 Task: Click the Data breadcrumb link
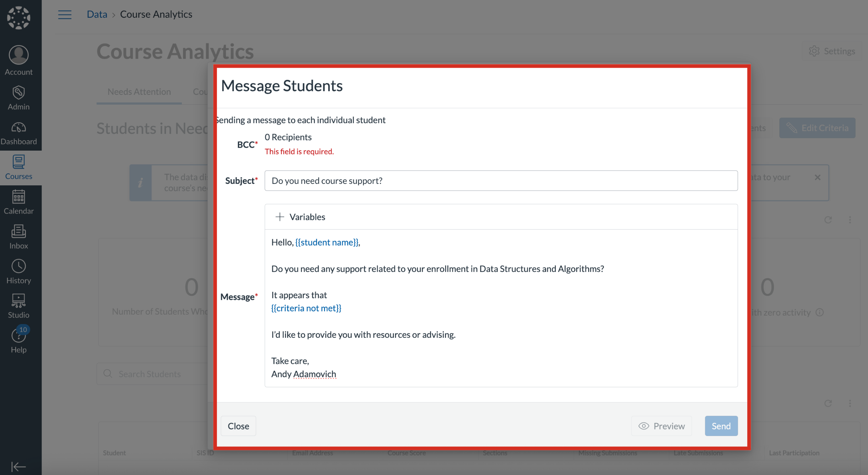pos(97,14)
